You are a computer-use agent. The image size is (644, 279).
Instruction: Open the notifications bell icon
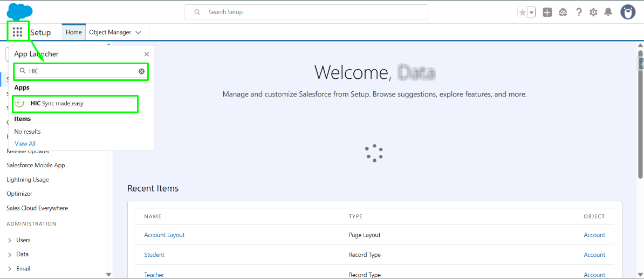pos(608,12)
